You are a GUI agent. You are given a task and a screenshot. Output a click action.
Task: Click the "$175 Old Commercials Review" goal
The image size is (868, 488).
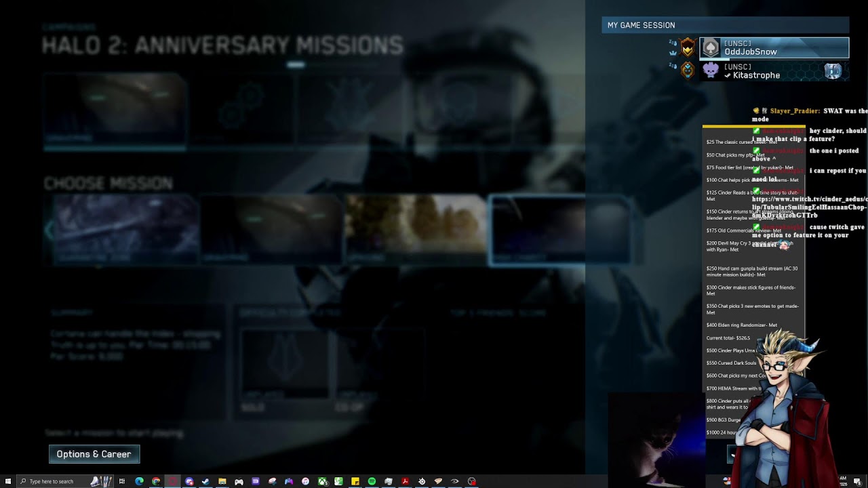[x=743, y=230]
